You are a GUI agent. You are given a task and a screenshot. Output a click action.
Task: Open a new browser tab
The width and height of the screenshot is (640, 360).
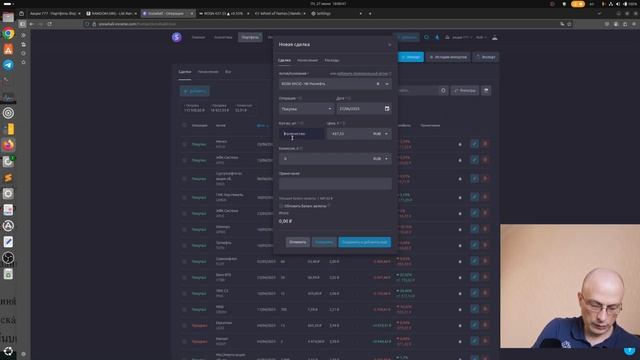click(370, 13)
